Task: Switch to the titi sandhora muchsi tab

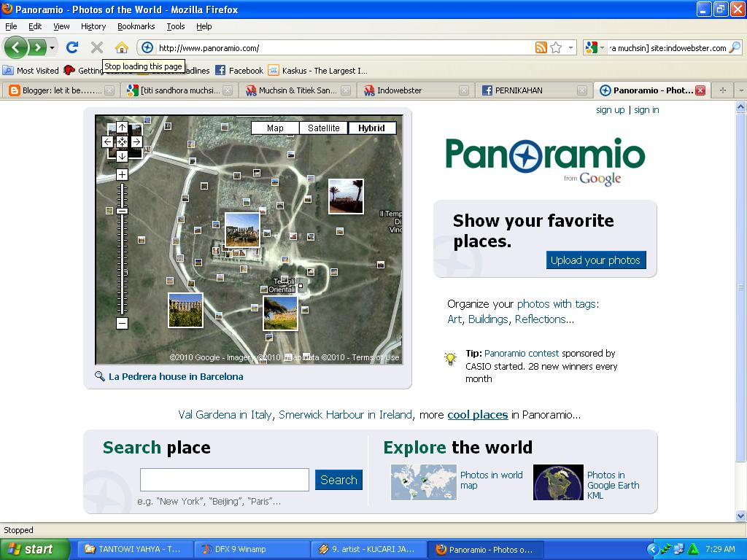Action: coord(179,90)
